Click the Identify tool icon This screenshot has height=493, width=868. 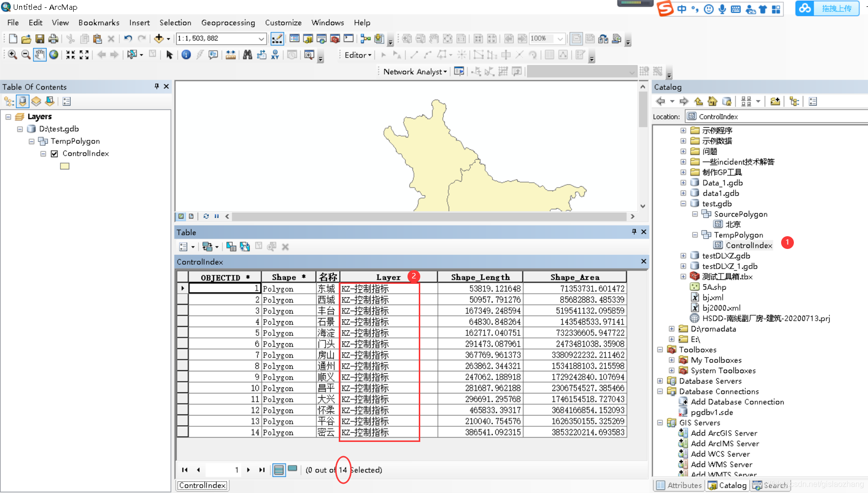coord(186,55)
